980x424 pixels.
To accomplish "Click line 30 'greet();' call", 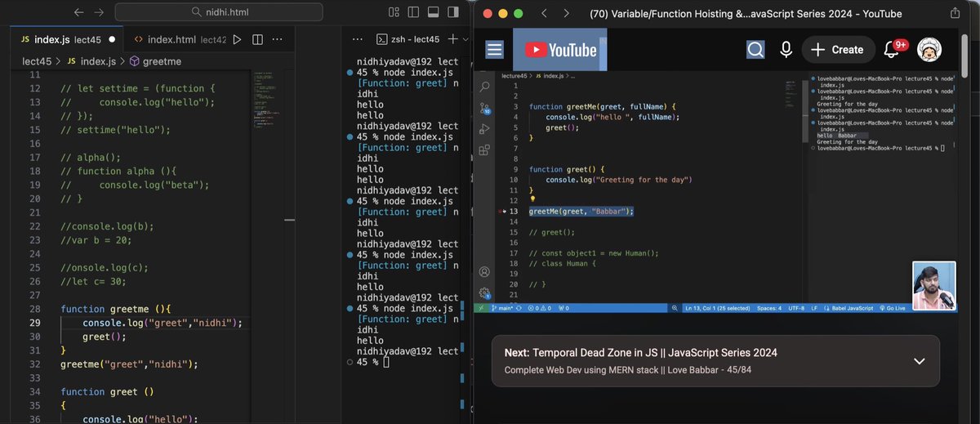I will (105, 337).
